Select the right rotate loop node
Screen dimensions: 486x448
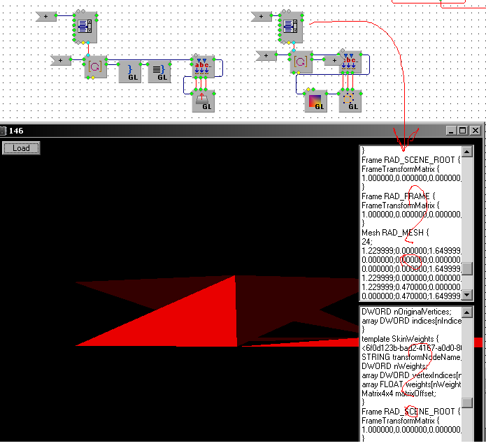tap(301, 62)
